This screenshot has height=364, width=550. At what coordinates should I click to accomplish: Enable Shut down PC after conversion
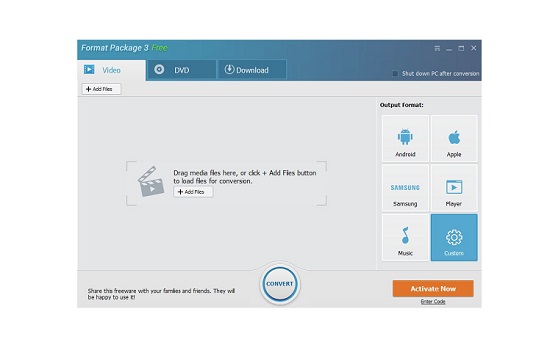pos(395,74)
